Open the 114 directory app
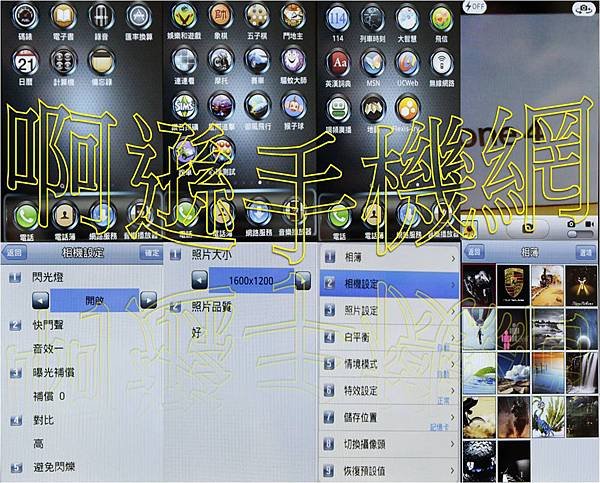This screenshot has height=483, width=600. pyautogui.click(x=338, y=18)
